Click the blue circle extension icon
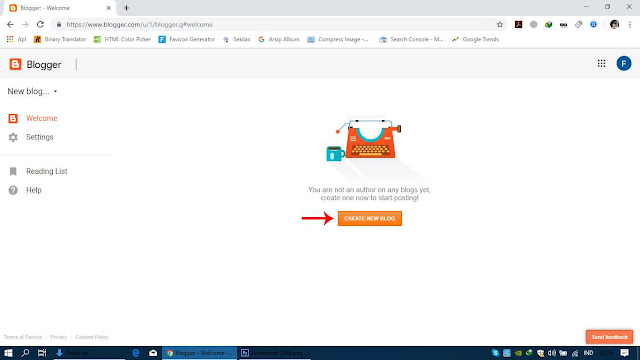The height and width of the screenshot is (360, 640). pyautogui.click(x=593, y=24)
